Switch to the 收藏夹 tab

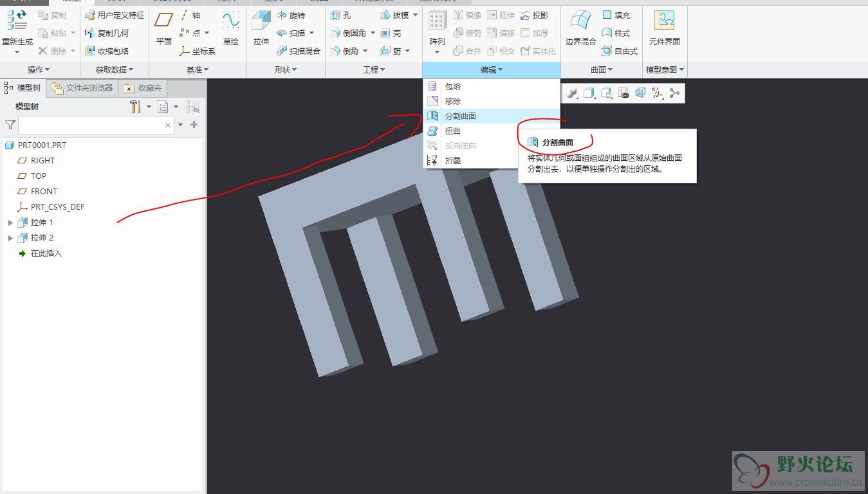pyautogui.click(x=143, y=88)
